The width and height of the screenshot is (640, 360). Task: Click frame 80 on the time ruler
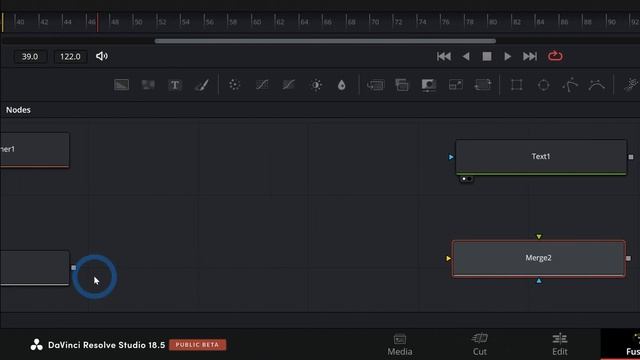click(492, 22)
